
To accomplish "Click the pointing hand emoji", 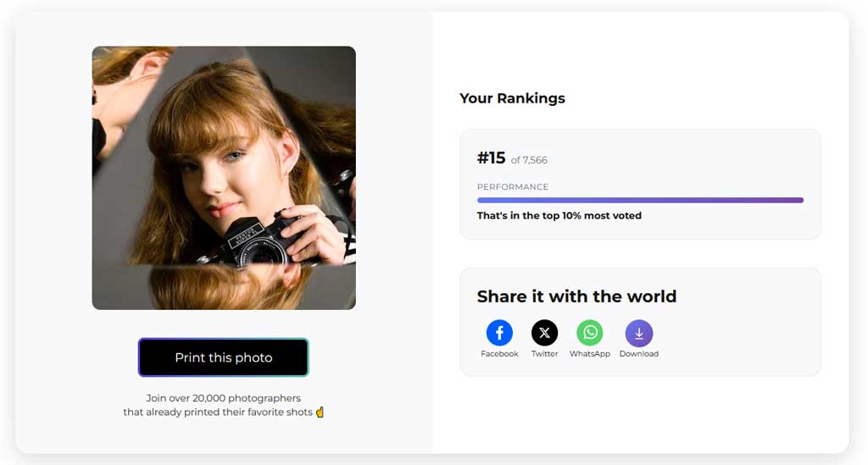I will (x=320, y=412).
